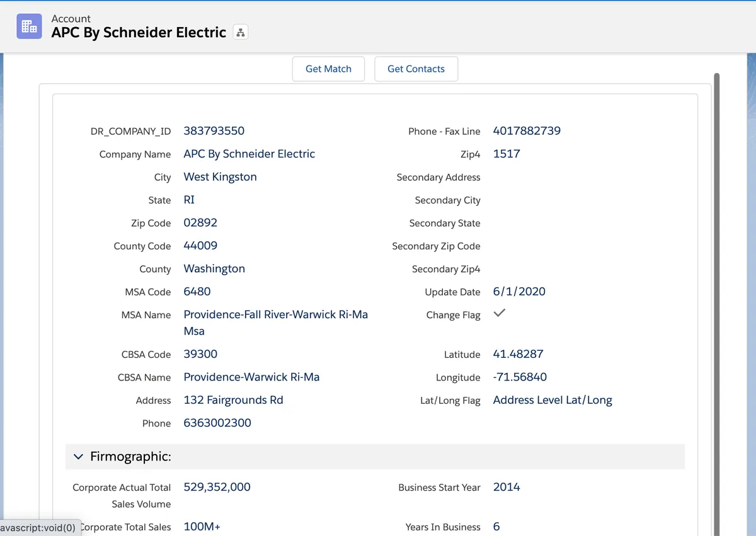The height and width of the screenshot is (536, 756).
Task: Click the Zip Code value 02892
Action: pos(200,222)
